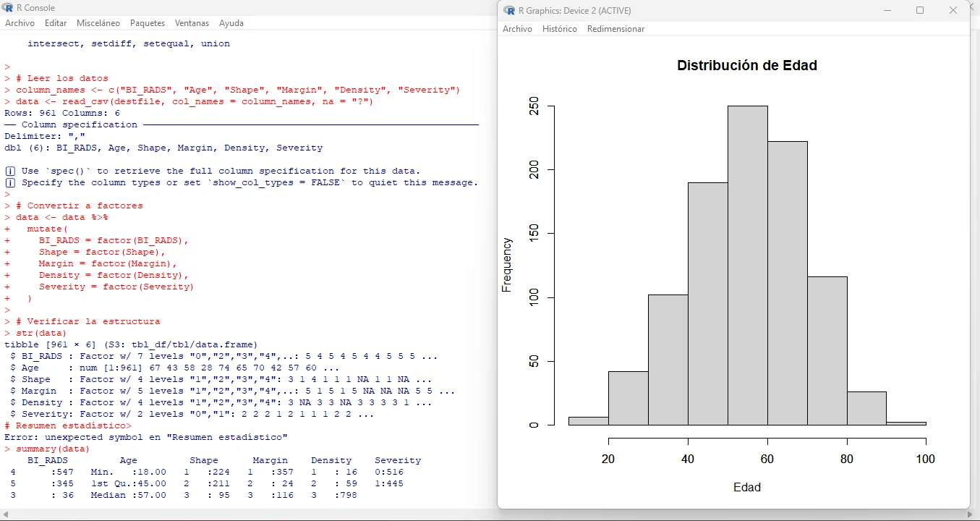
Task: Click the R icon on the Graphics Device title bar
Action: tap(511, 10)
